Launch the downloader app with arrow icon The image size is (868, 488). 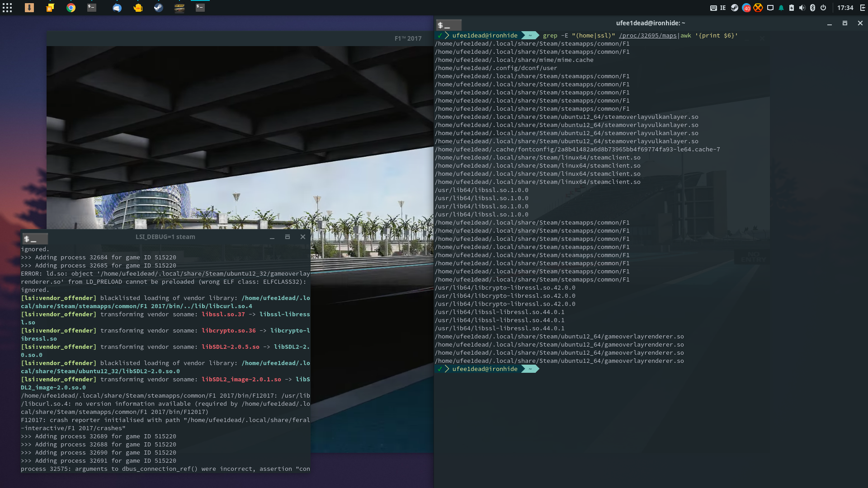click(x=29, y=8)
